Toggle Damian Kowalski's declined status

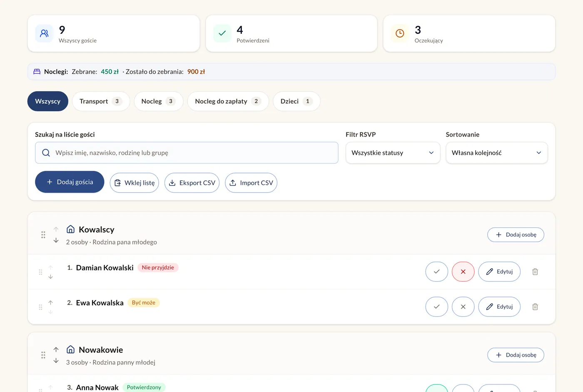(463, 272)
